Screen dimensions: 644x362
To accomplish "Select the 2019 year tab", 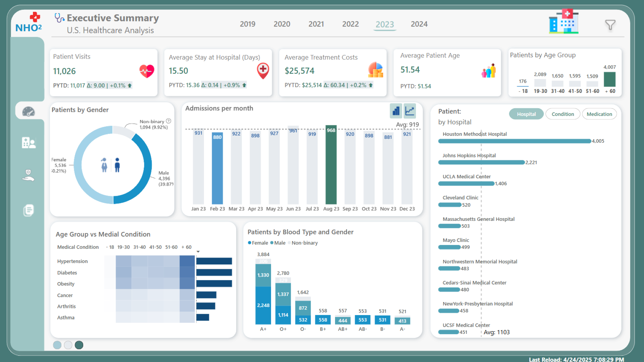I will pos(248,24).
